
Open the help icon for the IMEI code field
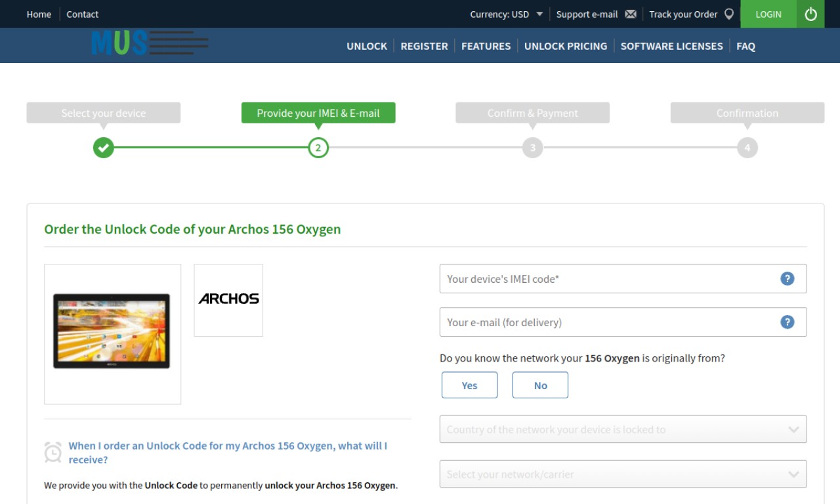[787, 278]
